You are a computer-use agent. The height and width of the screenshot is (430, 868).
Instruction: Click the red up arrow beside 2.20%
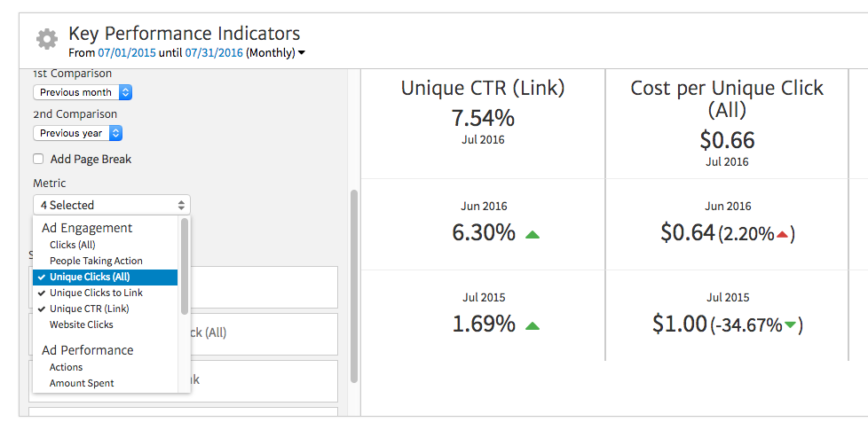(782, 234)
